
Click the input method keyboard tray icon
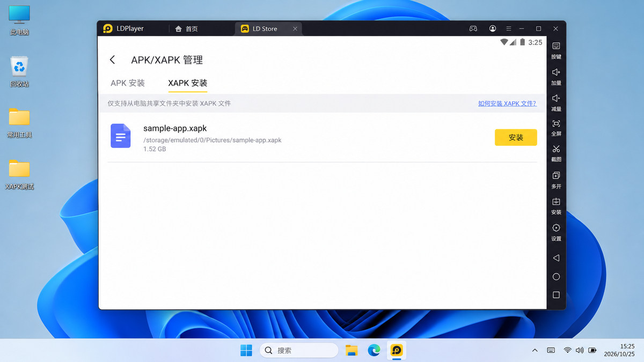click(551, 350)
